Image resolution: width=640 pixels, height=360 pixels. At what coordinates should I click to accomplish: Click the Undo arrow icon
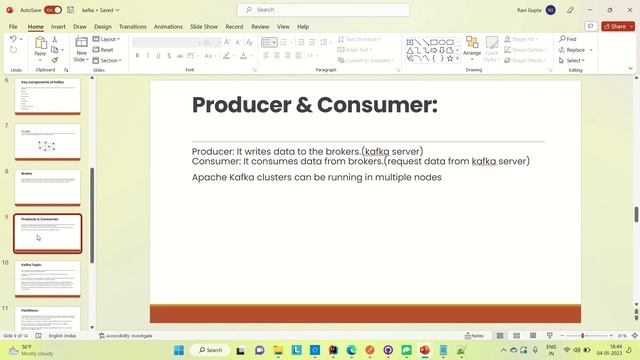point(13,39)
